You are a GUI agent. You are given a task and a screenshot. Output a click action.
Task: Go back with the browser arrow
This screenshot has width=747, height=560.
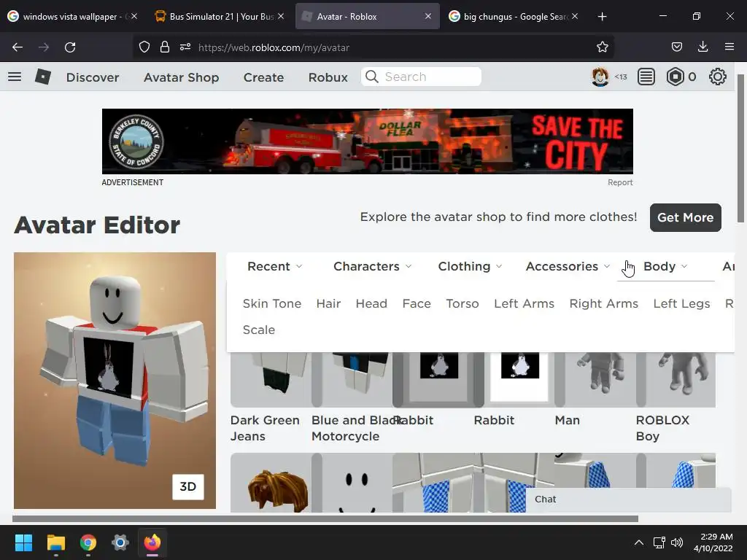[18, 47]
